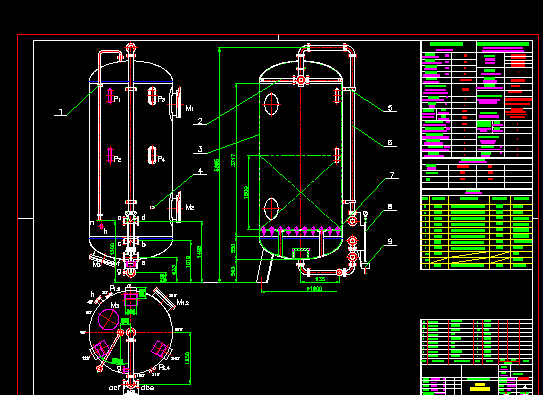Select the M1.2 label in plan view
543x395 pixels.
(183, 303)
